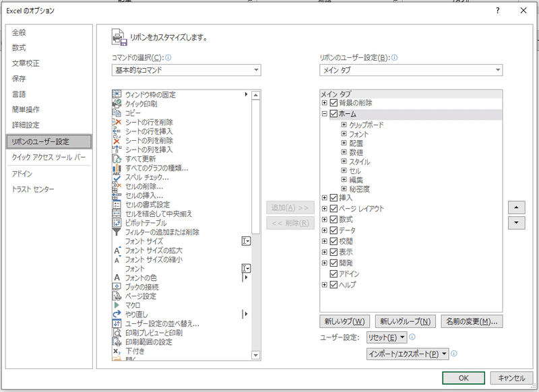The image size is (539, 392).
Task: Click the info icon next to リボンのユーザー設定
Action: pyautogui.click(x=394, y=57)
